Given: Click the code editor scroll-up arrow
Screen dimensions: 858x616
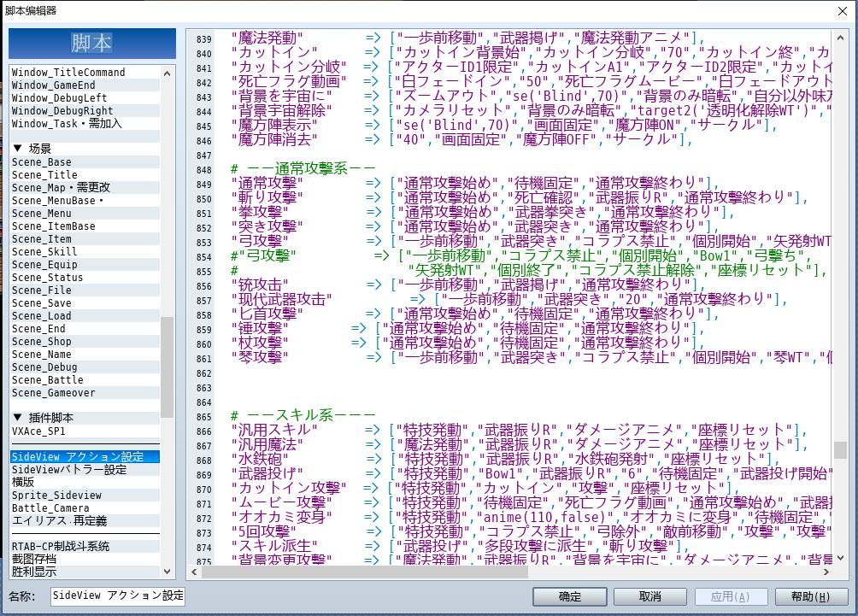Looking at the screenshot, I should [841, 38].
